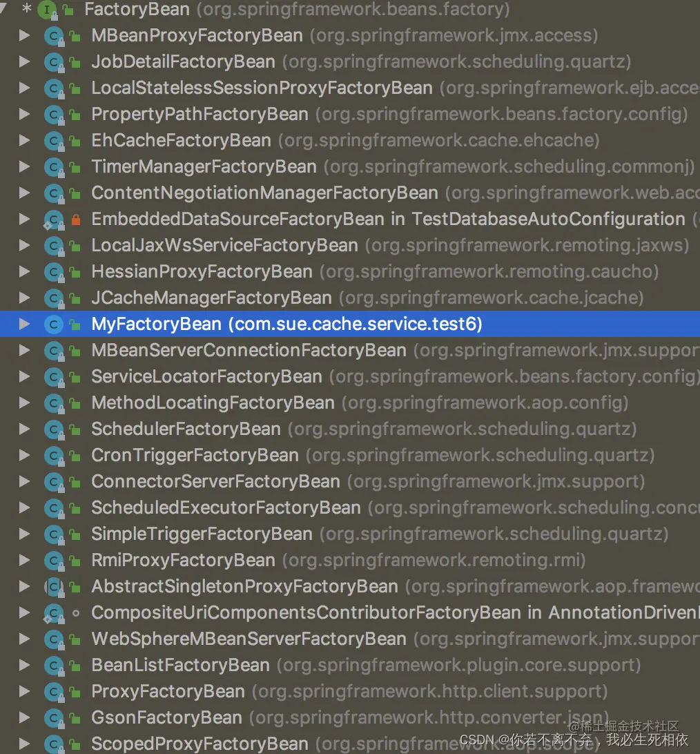700x754 pixels.
Task: Select SchedulerFactoryBean row
Action: (x=350, y=429)
